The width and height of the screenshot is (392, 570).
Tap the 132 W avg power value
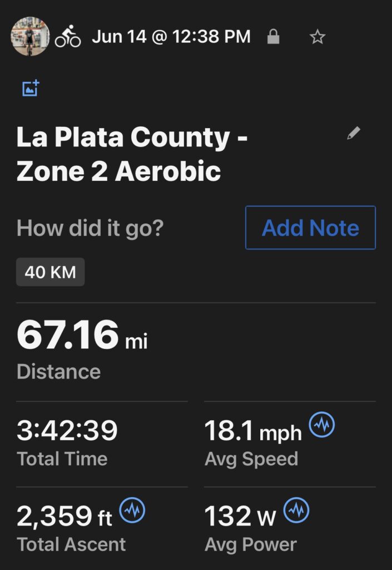pos(240,516)
